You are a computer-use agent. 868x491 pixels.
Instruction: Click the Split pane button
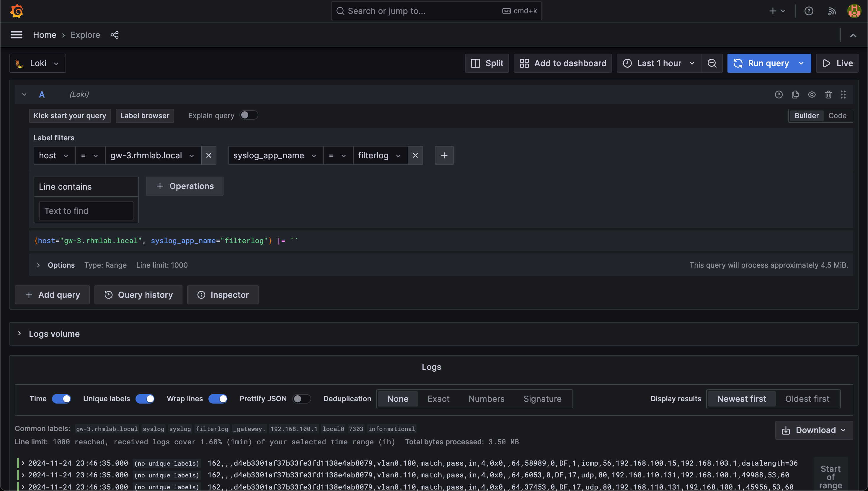(487, 63)
